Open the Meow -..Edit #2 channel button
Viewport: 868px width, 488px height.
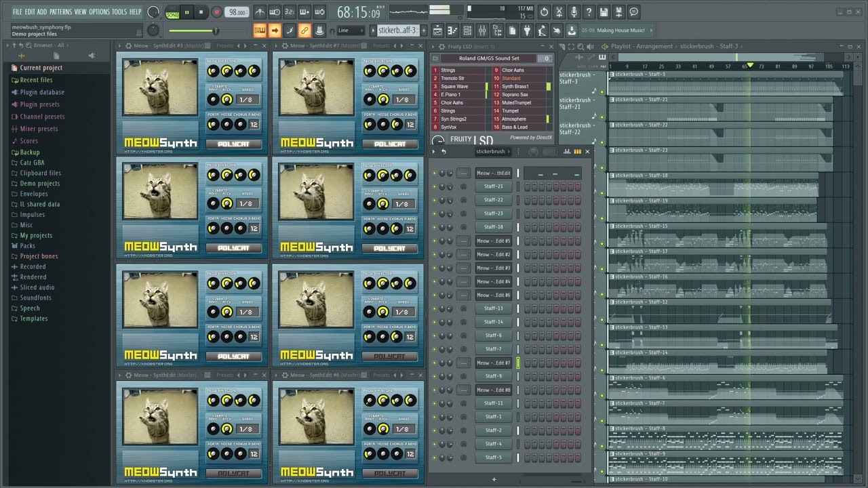pos(494,254)
